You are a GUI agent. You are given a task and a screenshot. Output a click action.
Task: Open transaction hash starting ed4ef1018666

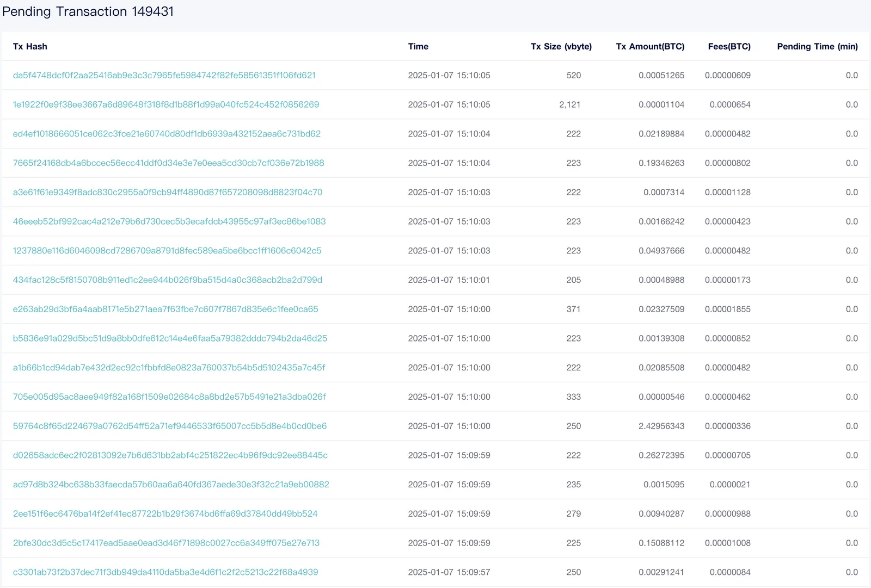pos(167,134)
